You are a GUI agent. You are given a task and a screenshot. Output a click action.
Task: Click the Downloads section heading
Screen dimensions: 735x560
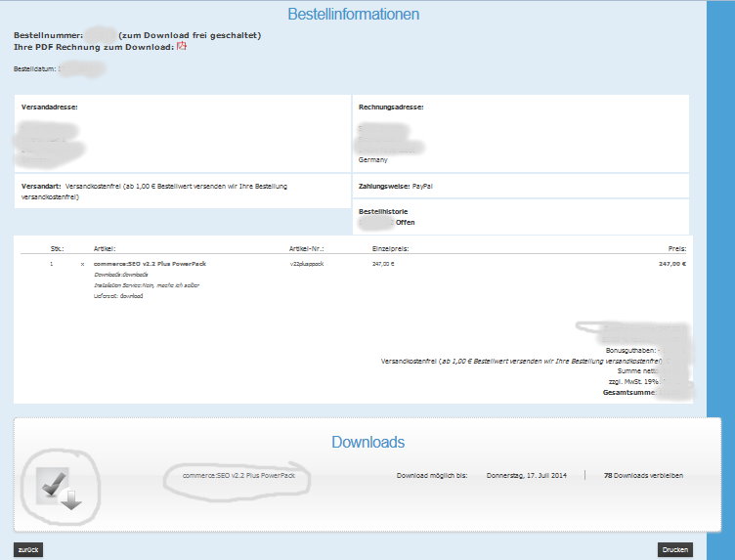pos(367,443)
